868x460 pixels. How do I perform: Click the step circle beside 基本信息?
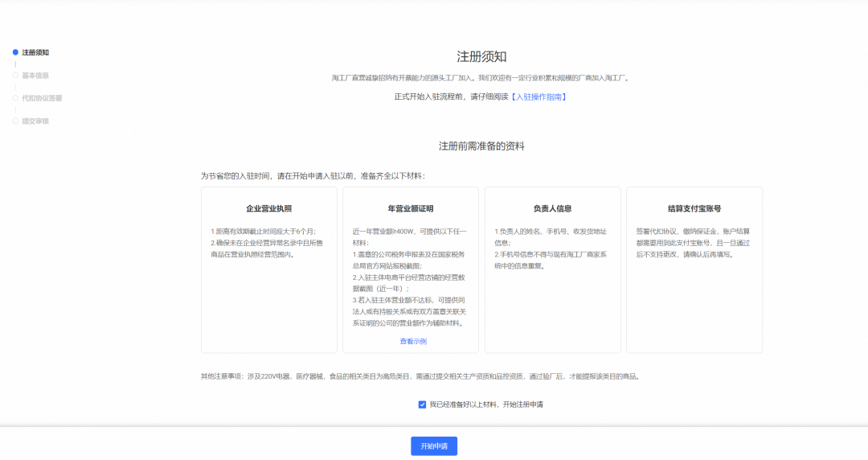click(15, 75)
